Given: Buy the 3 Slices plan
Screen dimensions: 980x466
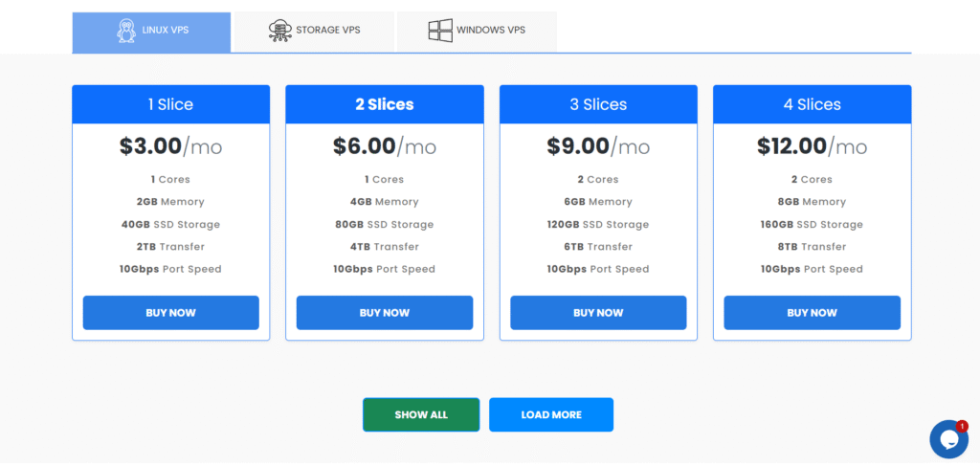Looking at the screenshot, I should tap(598, 313).
